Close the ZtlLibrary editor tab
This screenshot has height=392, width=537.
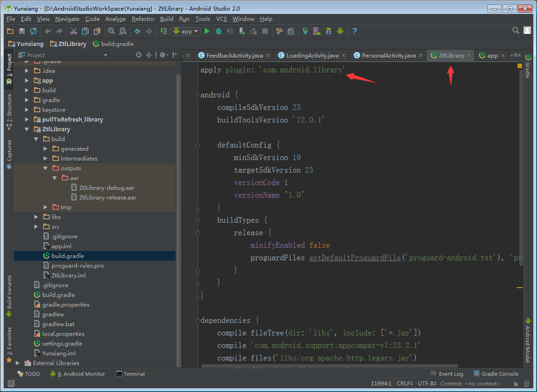click(x=469, y=56)
